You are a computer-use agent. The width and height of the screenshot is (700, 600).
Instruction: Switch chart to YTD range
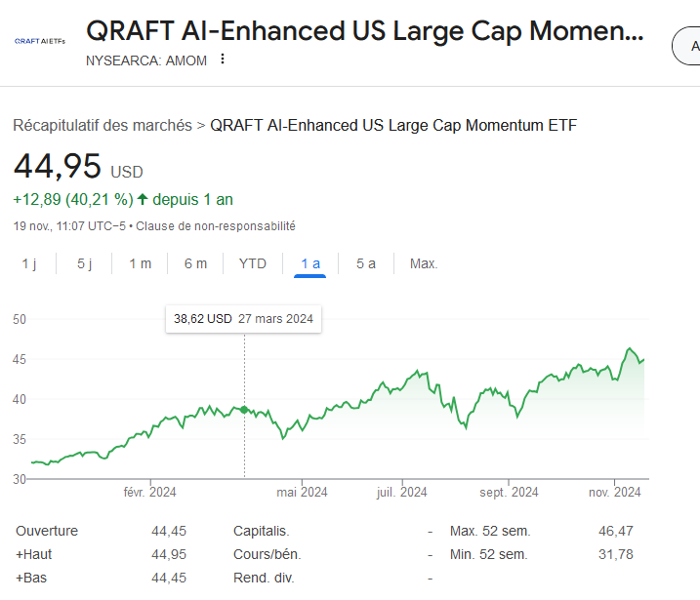pos(253,263)
